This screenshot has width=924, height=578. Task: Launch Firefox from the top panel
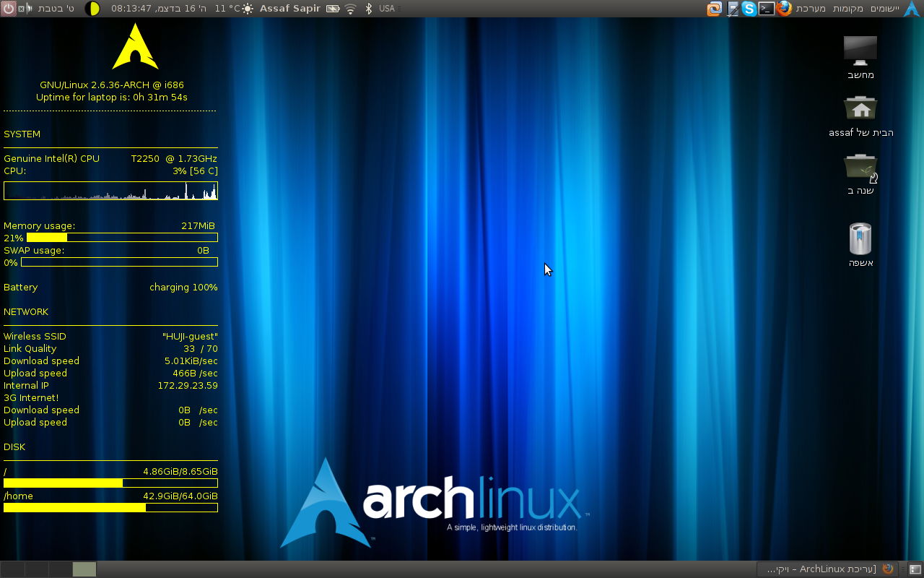pos(785,9)
